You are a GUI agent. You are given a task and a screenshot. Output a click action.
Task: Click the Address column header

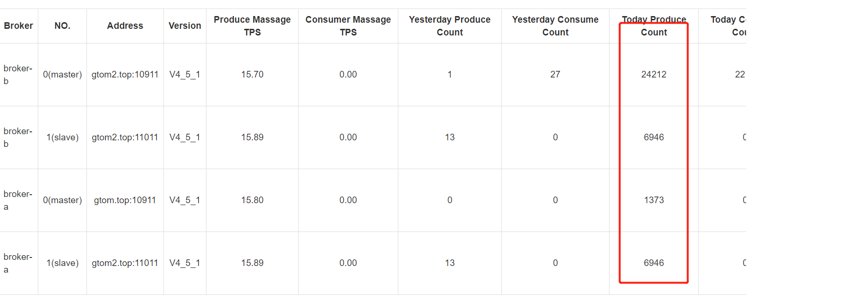125,26
